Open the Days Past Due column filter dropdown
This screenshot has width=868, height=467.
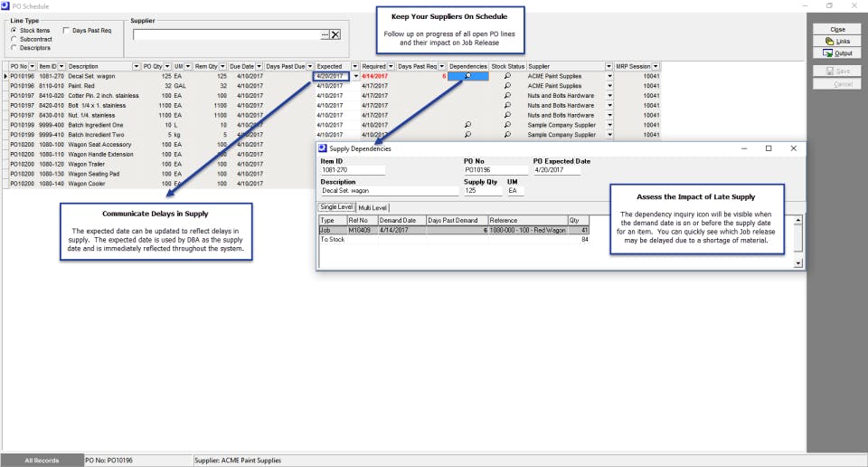point(310,66)
